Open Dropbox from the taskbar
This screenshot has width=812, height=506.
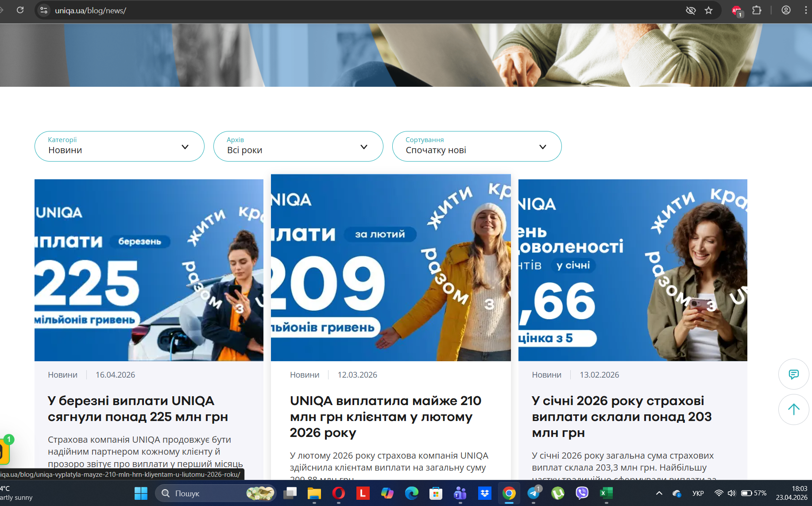(485, 493)
